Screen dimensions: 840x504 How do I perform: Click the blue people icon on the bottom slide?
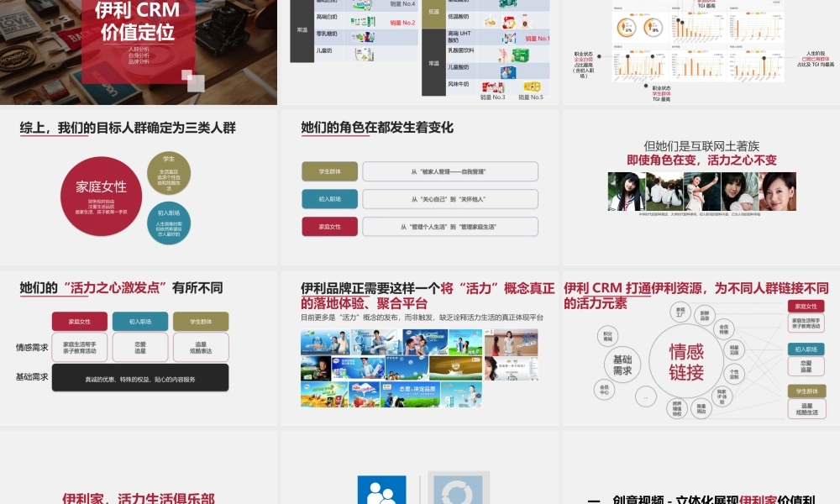tap(381, 492)
